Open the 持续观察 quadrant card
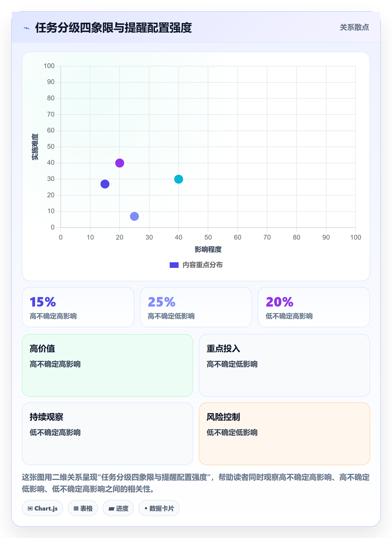 pos(108,434)
